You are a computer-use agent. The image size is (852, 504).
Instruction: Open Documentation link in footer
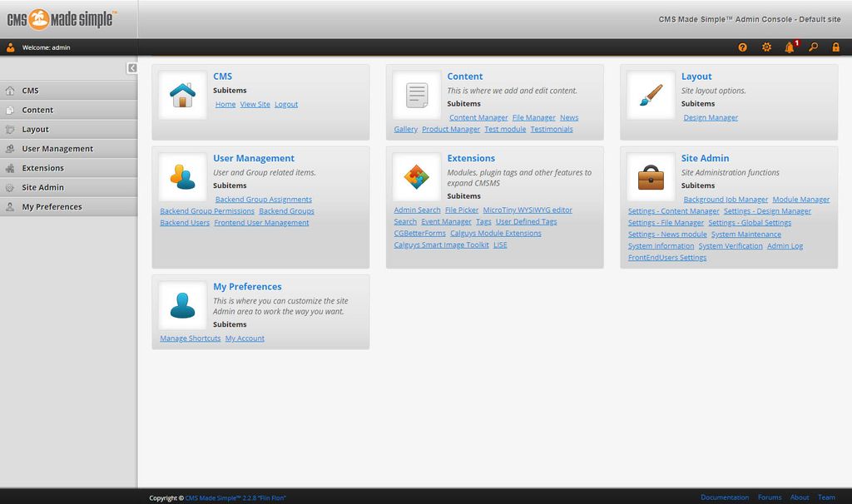tap(725, 497)
